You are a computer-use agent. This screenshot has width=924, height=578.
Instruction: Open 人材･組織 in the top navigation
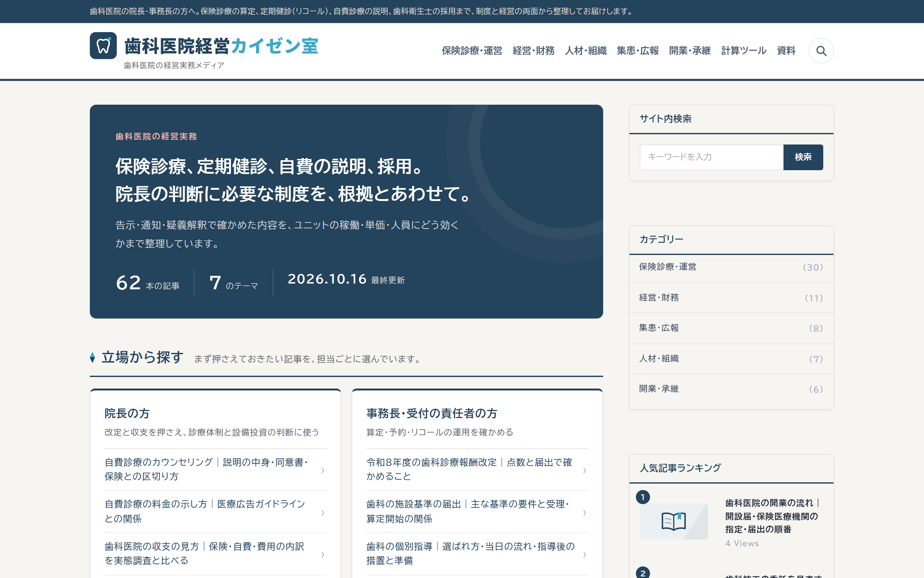pyautogui.click(x=586, y=50)
